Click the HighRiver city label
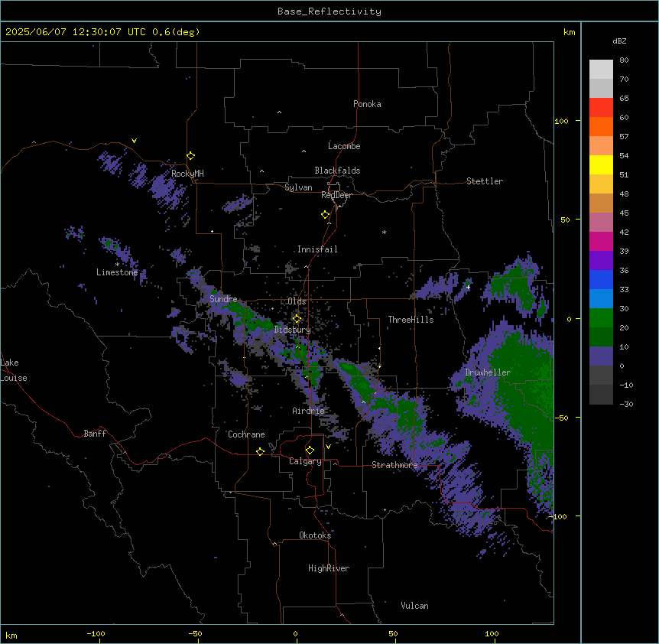 329,568
